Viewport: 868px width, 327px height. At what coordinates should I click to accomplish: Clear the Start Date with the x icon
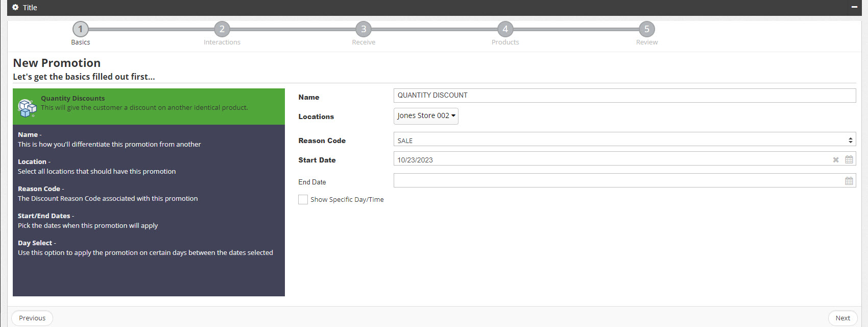point(836,160)
